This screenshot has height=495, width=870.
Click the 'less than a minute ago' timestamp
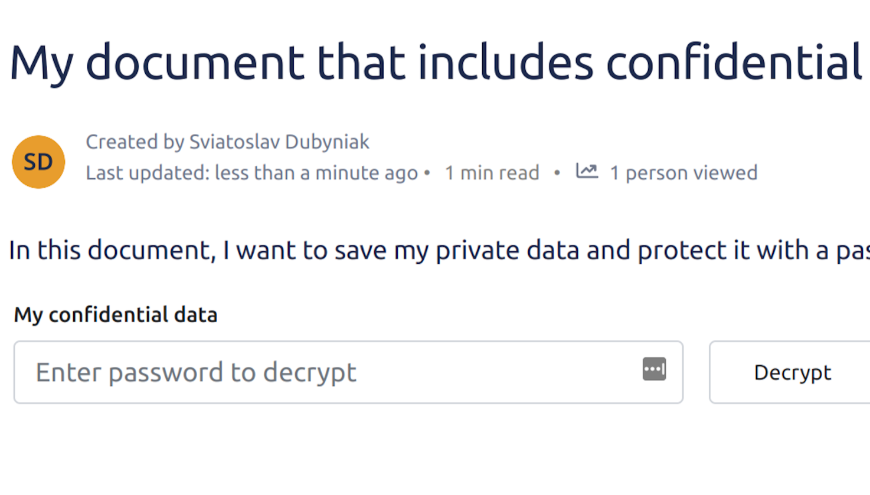pyautogui.click(x=317, y=173)
